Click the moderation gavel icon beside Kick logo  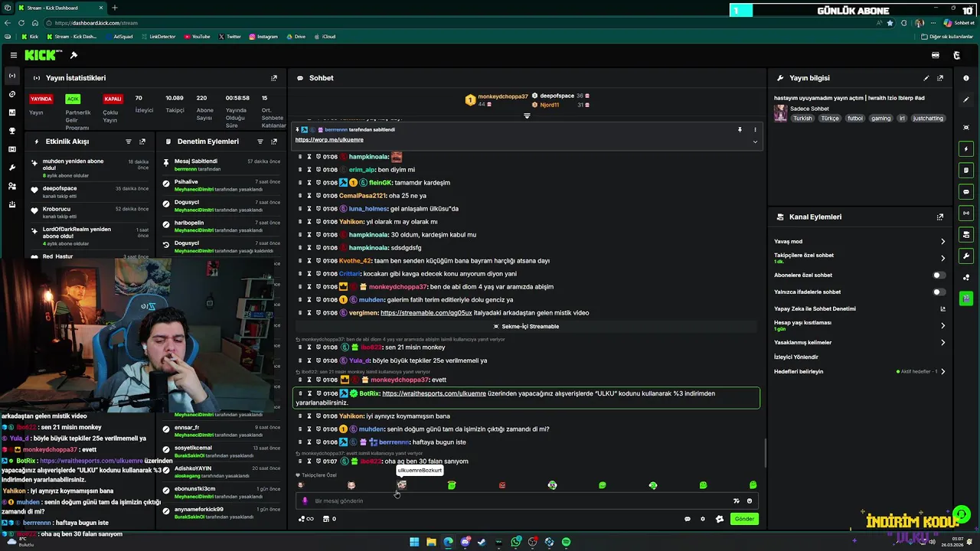[73, 55]
